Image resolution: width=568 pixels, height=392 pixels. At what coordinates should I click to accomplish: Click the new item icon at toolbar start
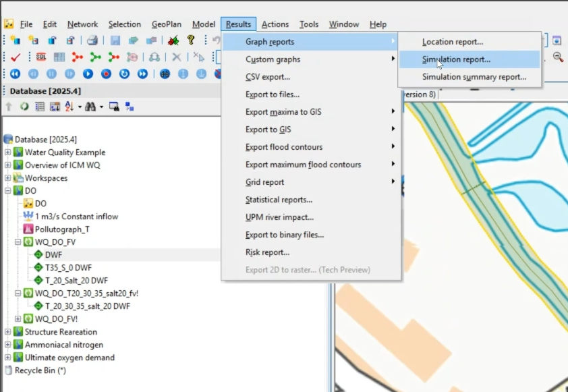pyautogui.click(x=15, y=39)
